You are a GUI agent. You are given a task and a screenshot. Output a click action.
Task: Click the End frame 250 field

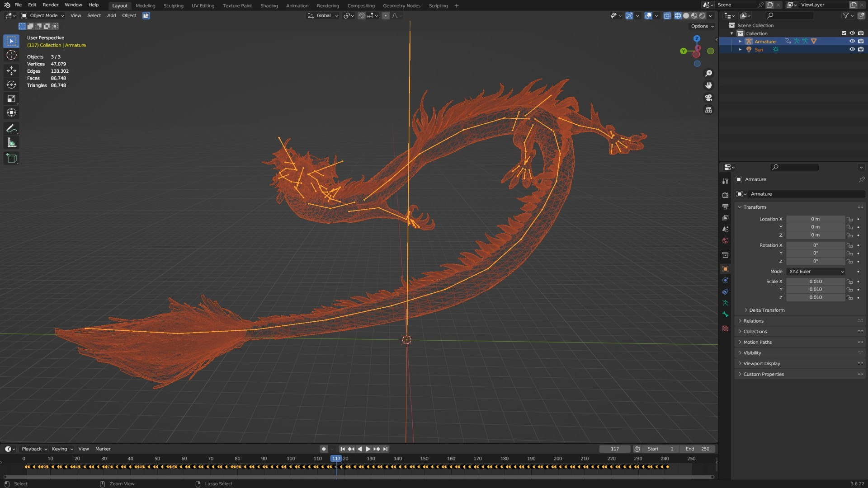click(698, 449)
